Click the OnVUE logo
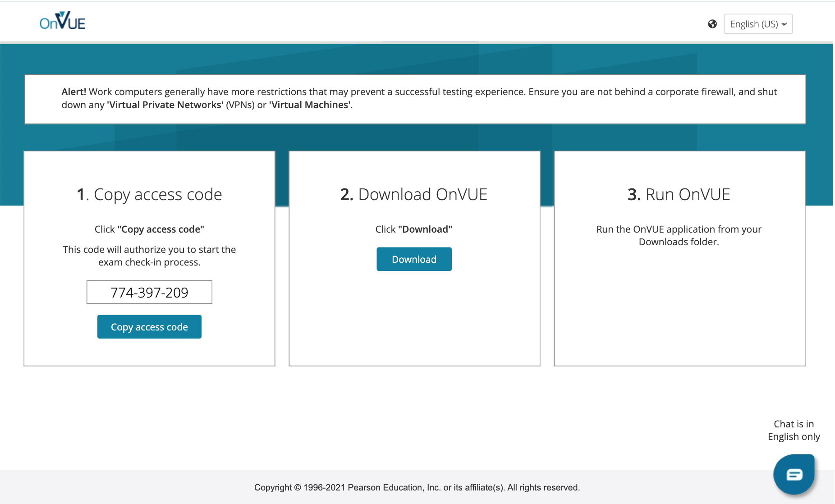The height and width of the screenshot is (504, 835). (62, 21)
